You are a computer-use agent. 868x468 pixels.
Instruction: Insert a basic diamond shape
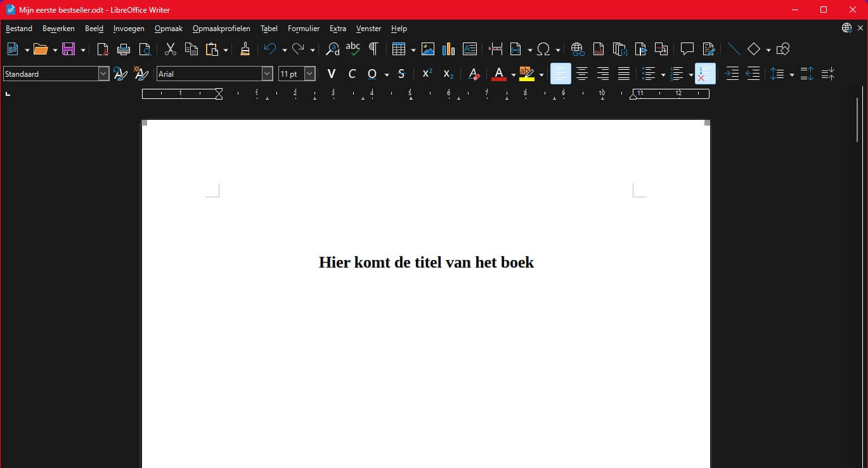754,49
